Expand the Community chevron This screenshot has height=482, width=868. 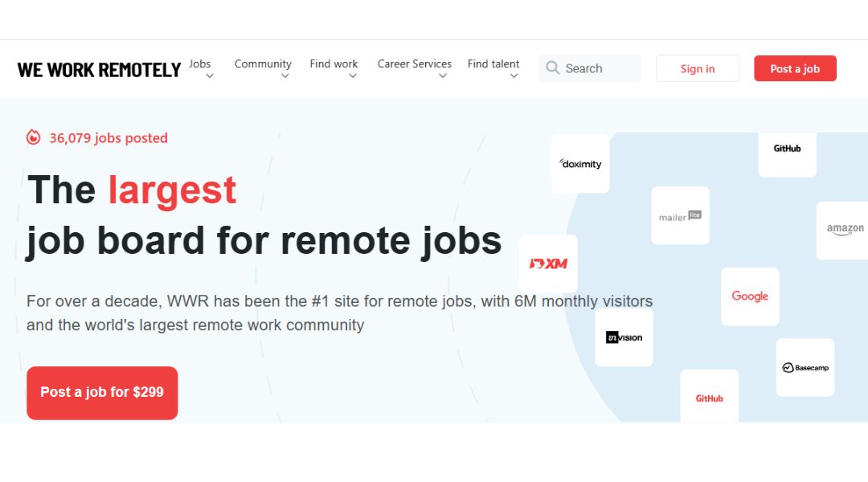coord(285,76)
